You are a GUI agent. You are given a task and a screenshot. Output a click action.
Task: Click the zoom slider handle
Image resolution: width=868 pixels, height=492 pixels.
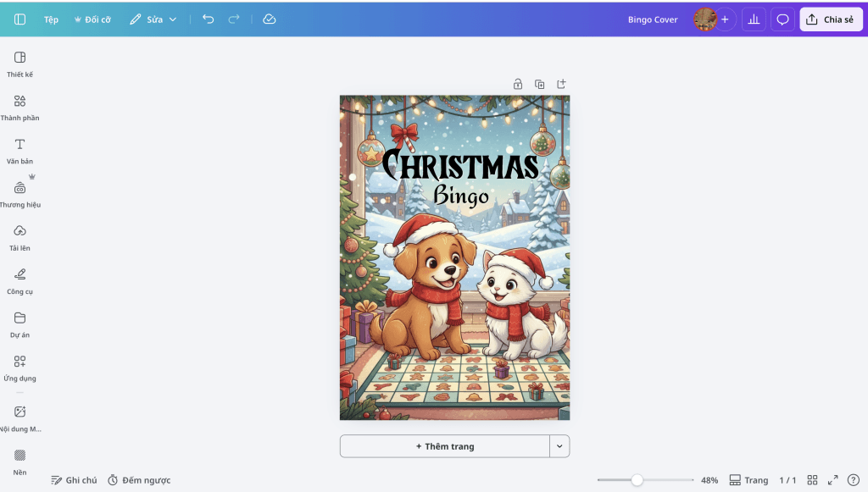[637, 480]
